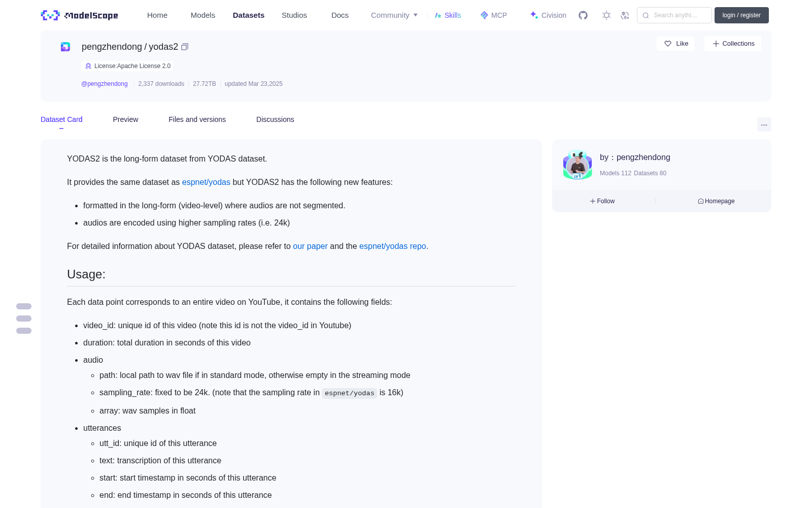The height and width of the screenshot is (508, 812).
Task: Click the heart Like button
Action: pyautogui.click(x=675, y=44)
